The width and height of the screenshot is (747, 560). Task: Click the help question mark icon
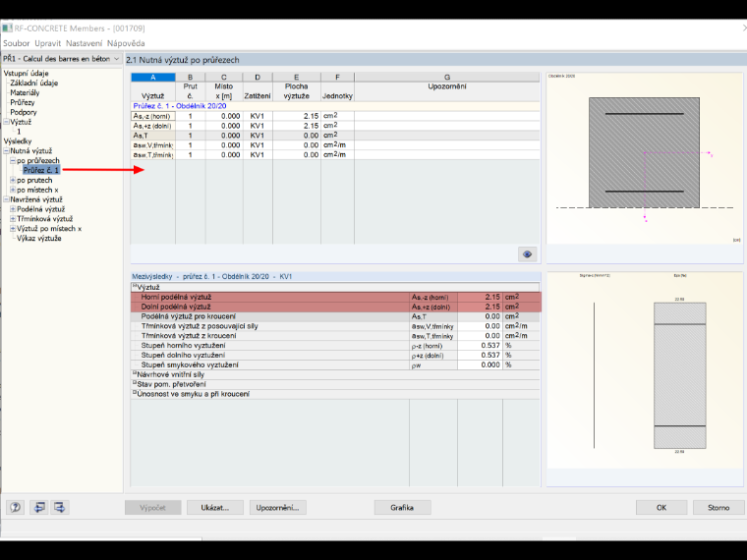pos(16,507)
